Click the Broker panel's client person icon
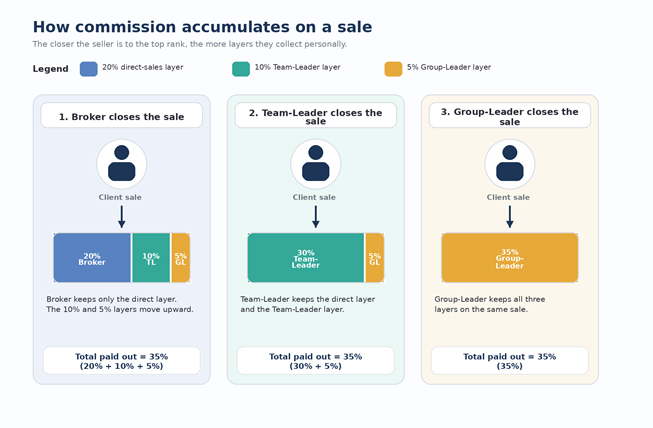The width and height of the screenshot is (653, 428). click(122, 163)
